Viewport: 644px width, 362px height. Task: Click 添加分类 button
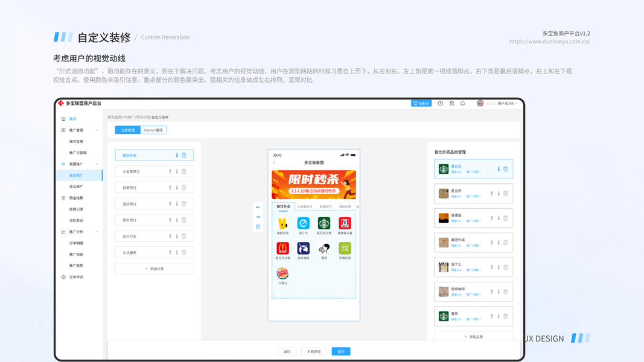click(x=154, y=269)
